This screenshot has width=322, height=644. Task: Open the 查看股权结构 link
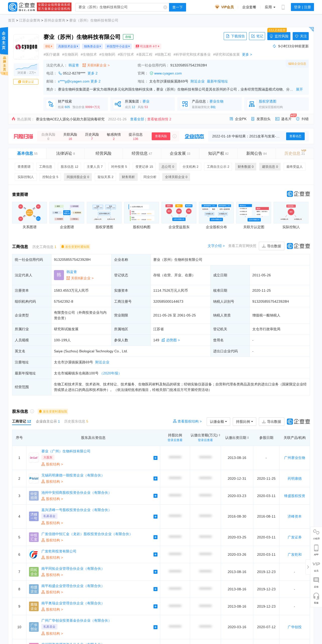click(187, 421)
